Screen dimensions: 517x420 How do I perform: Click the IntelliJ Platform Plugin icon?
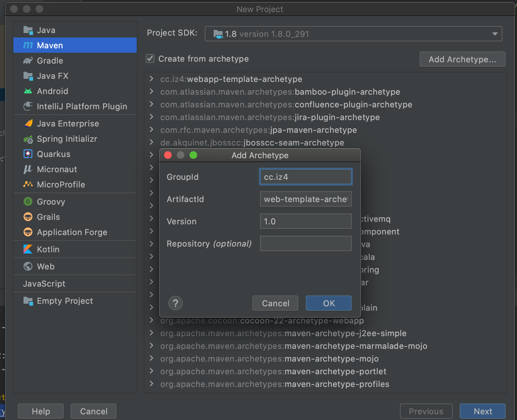click(28, 106)
